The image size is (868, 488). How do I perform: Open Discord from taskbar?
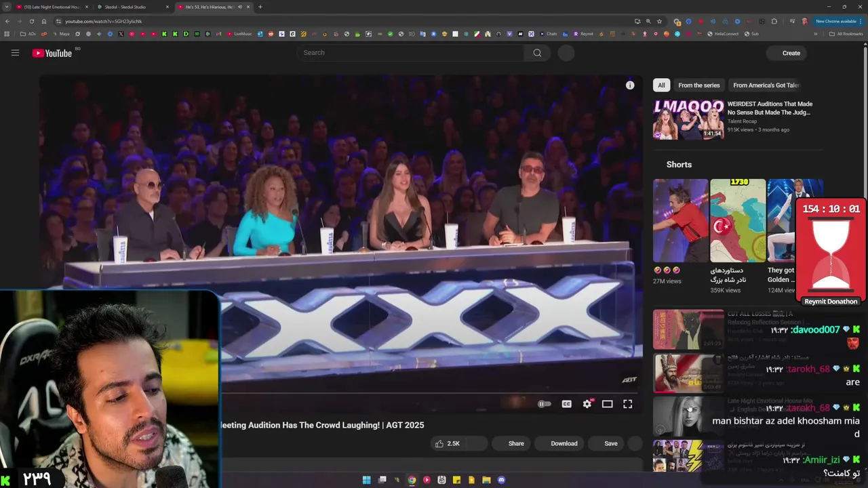point(501,480)
